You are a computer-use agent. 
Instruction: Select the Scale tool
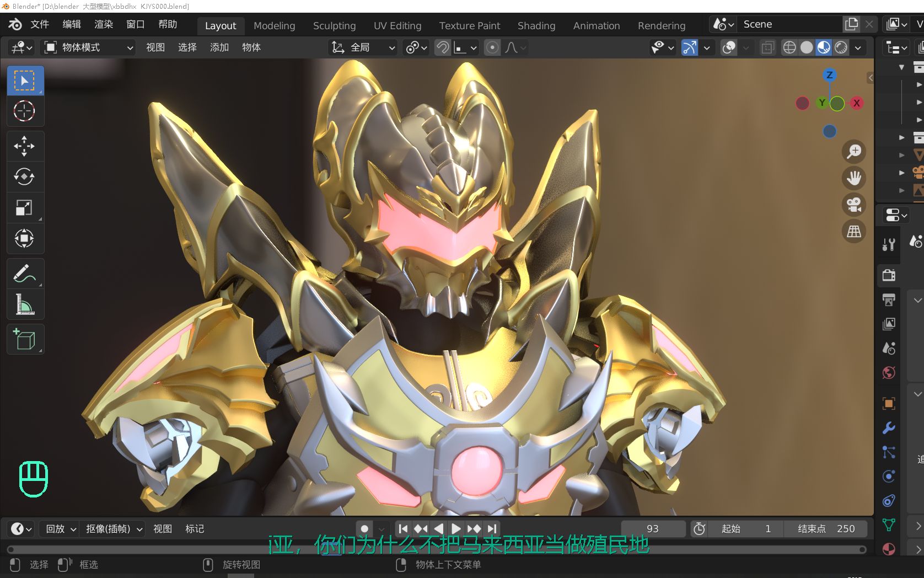pyautogui.click(x=25, y=207)
